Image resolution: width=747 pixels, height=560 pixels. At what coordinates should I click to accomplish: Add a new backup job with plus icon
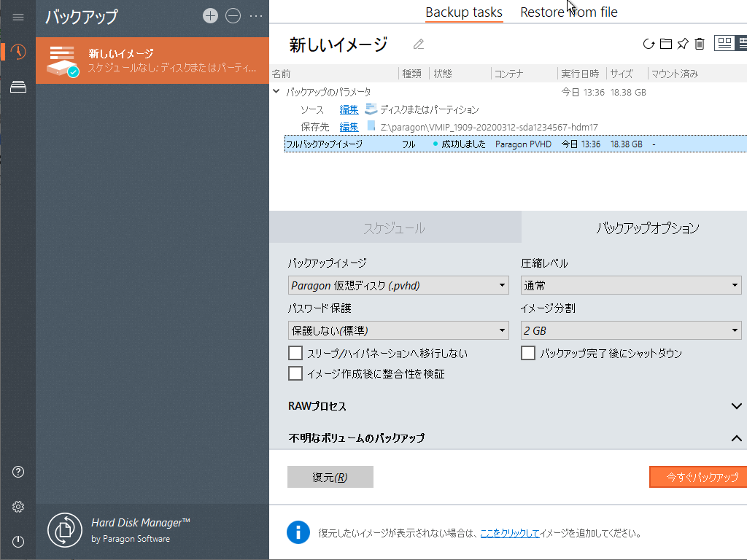210,15
